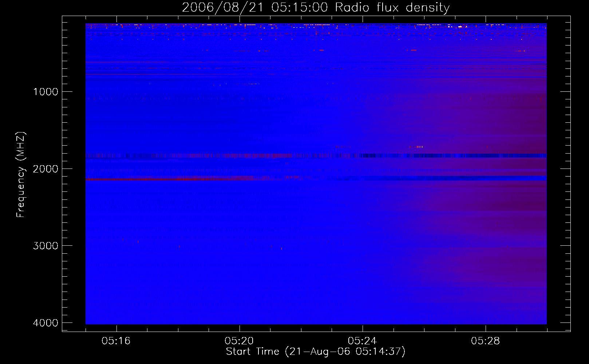The height and width of the screenshot is (364, 589).
Task: Select the 4000 frequency tick label
Action: (46, 323)
